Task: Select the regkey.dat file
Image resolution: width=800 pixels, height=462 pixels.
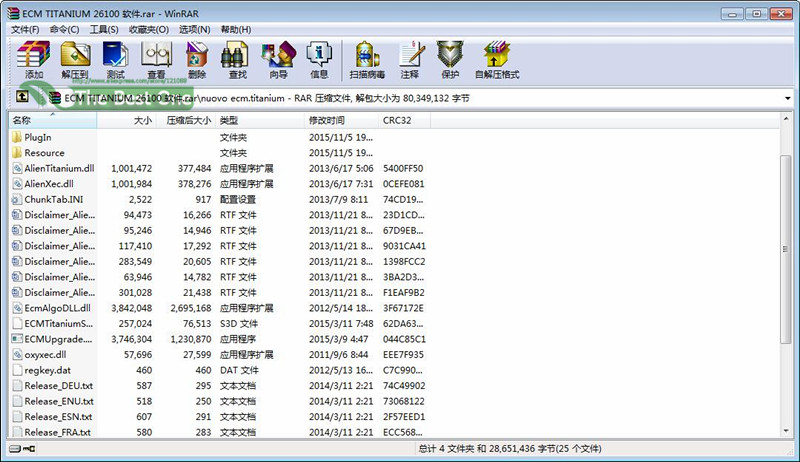Action: coord(47,370)
